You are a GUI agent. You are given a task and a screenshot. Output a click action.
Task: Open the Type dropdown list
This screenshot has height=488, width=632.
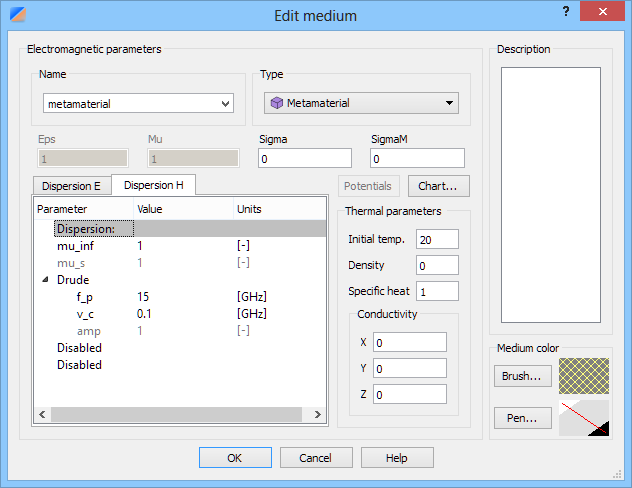450,103
